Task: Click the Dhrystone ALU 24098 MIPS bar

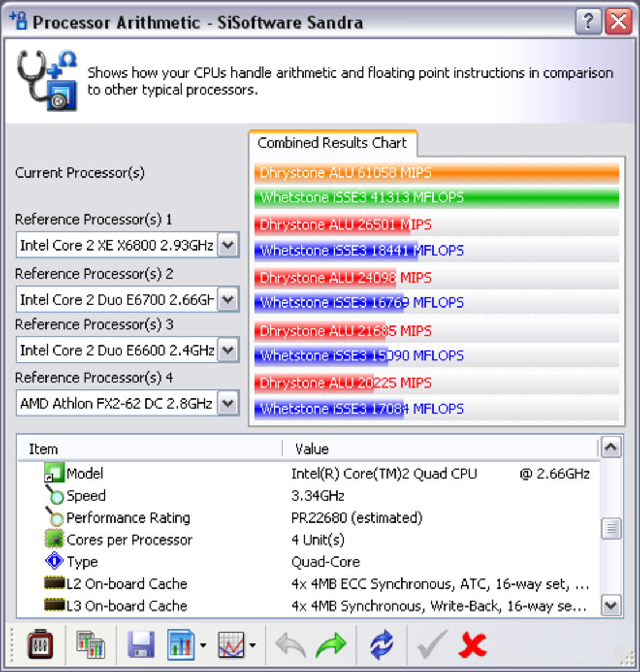Action: [x=436, y=278]
